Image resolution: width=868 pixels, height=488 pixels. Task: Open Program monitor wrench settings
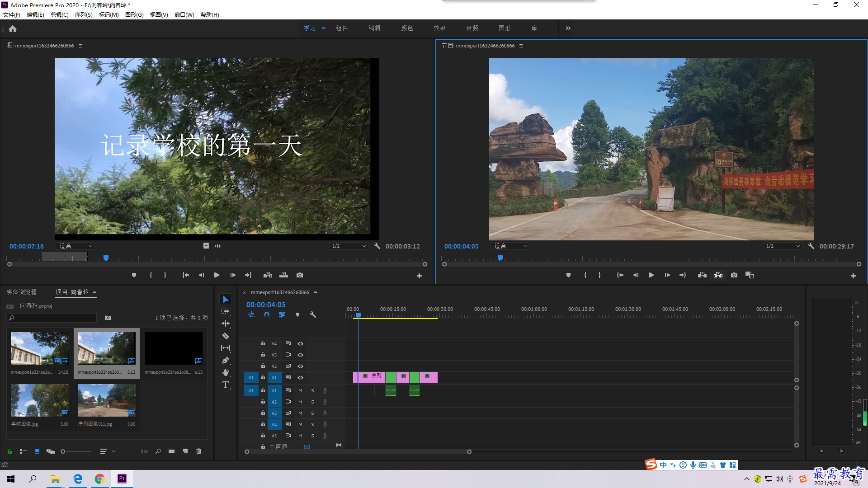[x=811, y=246]
